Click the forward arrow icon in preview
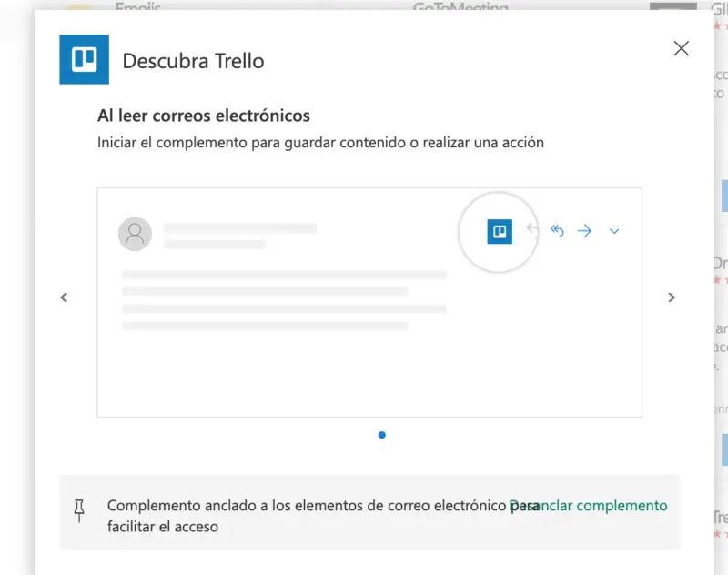Viewport: 728px width, 575px height. (584, 231)
